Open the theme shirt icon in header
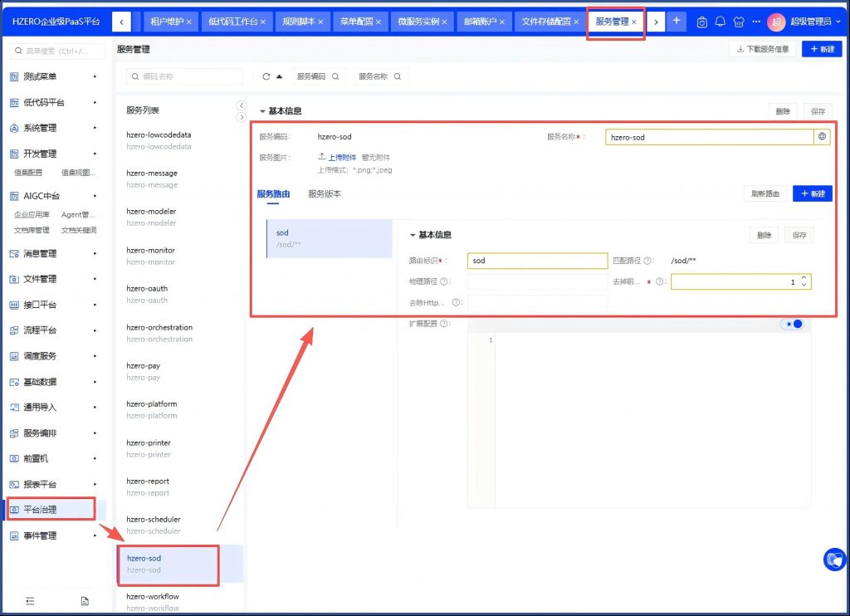The width and height of the screenshot is (850, 616). [738, 22]
